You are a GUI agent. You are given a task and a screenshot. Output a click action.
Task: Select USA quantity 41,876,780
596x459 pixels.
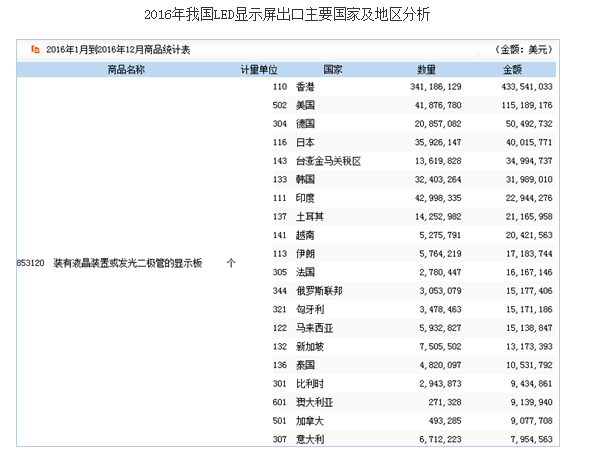438,105
